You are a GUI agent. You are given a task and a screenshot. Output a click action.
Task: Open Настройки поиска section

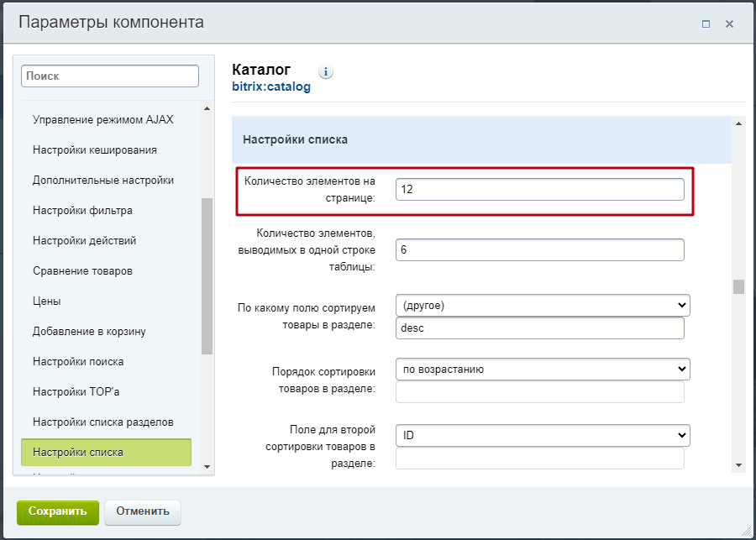coord(78,362)
